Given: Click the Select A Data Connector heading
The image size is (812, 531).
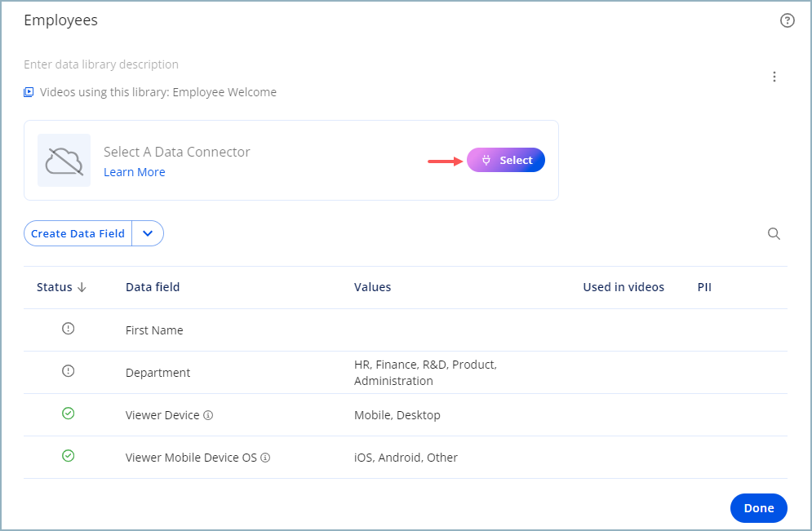Looking at the screenshot, I should tap(176, 152).
